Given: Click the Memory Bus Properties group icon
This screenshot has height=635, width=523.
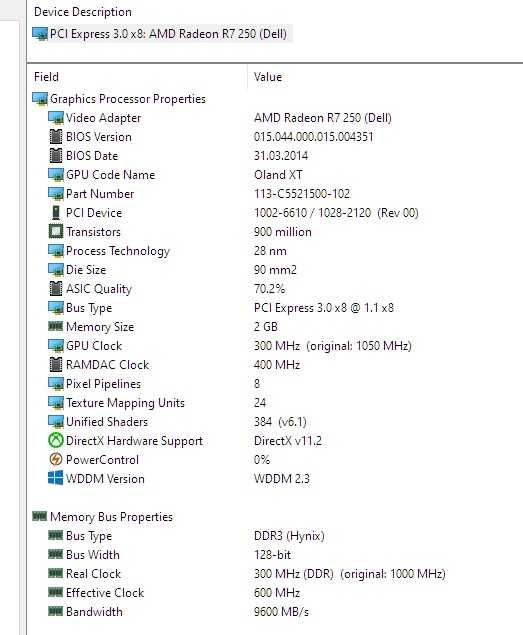Looking at the screenshot, I should tap(40, 516).
